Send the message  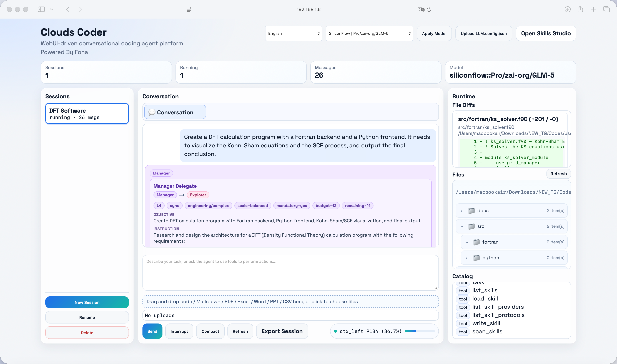tap(152, 331)
